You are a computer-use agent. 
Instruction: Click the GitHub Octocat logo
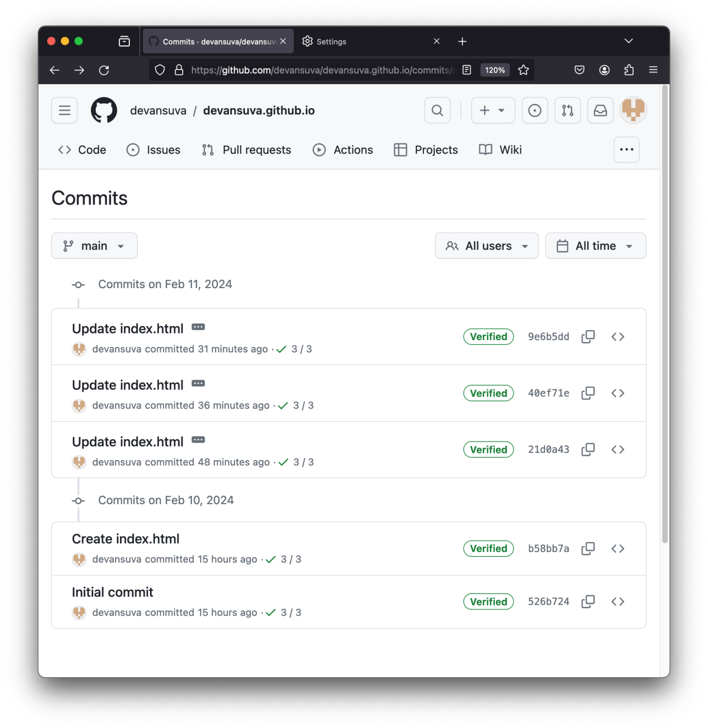point(104,110)
